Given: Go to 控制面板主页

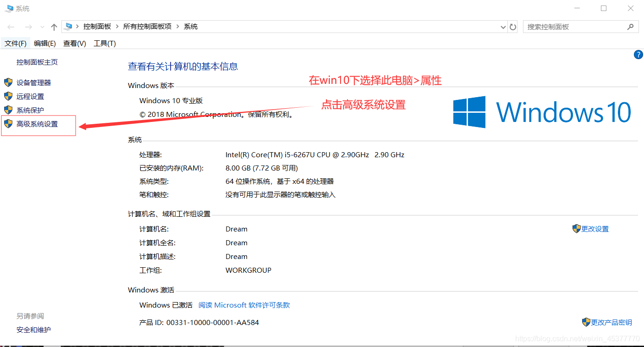Looking at the screenshot, I should [x=37, y=62].
